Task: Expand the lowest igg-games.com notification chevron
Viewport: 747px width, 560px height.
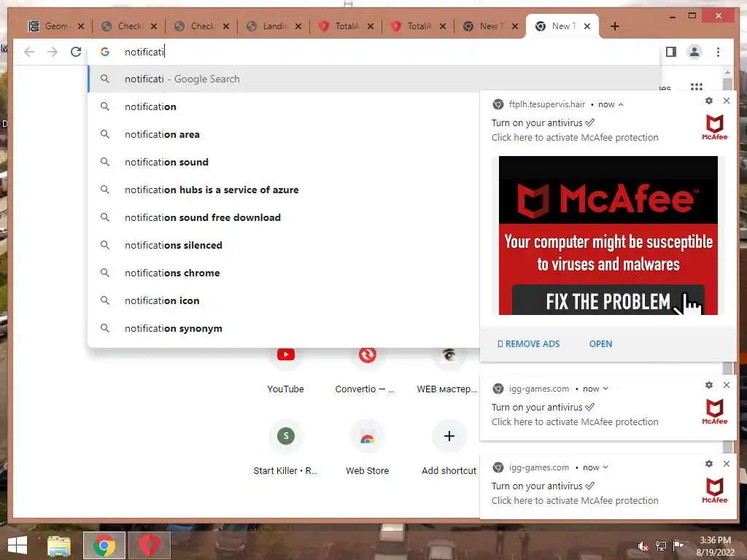Action: 605,467
